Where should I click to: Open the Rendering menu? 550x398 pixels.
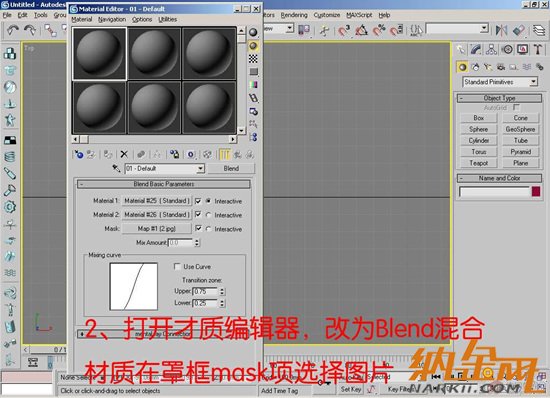294,15
